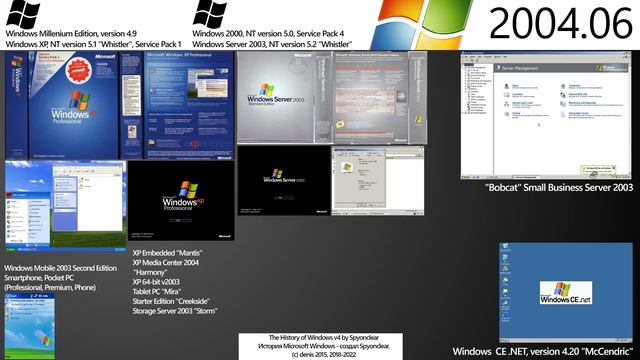Open the Windows CE .NET desktop screenshot

pos(566,293)
